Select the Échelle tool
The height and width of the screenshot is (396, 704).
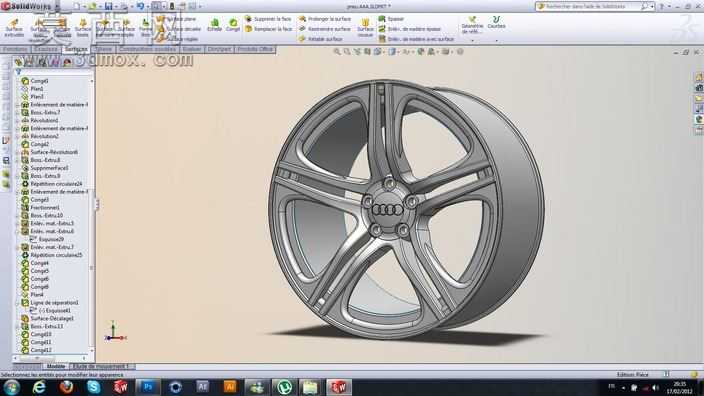click(215, 25)
